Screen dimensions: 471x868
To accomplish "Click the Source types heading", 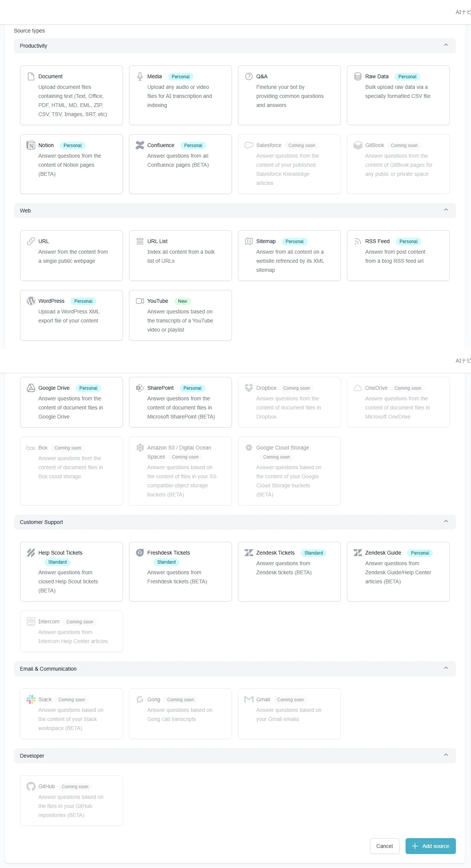I will click(x=29, y=31).
